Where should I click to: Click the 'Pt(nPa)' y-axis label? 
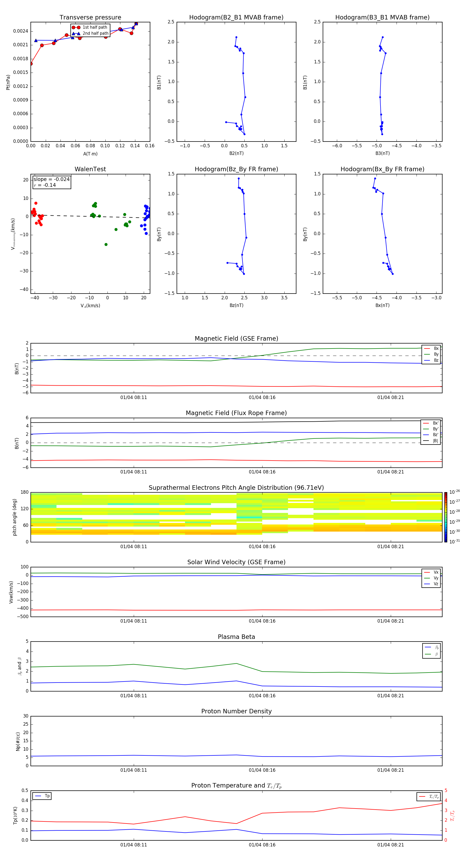8,82
